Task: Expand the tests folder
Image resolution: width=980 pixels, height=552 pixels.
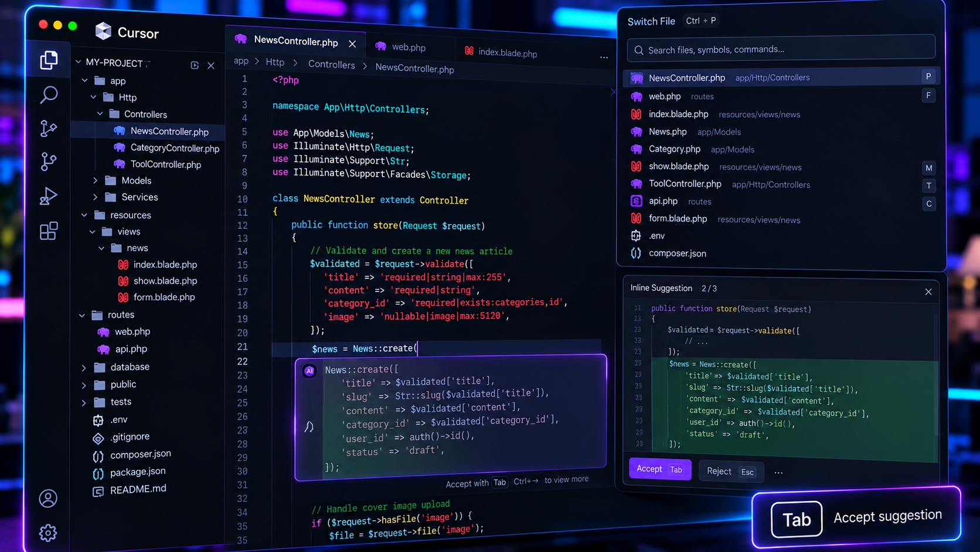Action: 84,402
